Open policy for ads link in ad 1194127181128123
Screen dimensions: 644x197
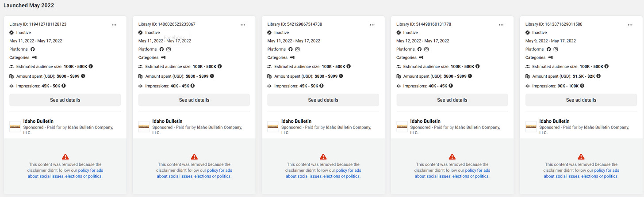point(65,173)
